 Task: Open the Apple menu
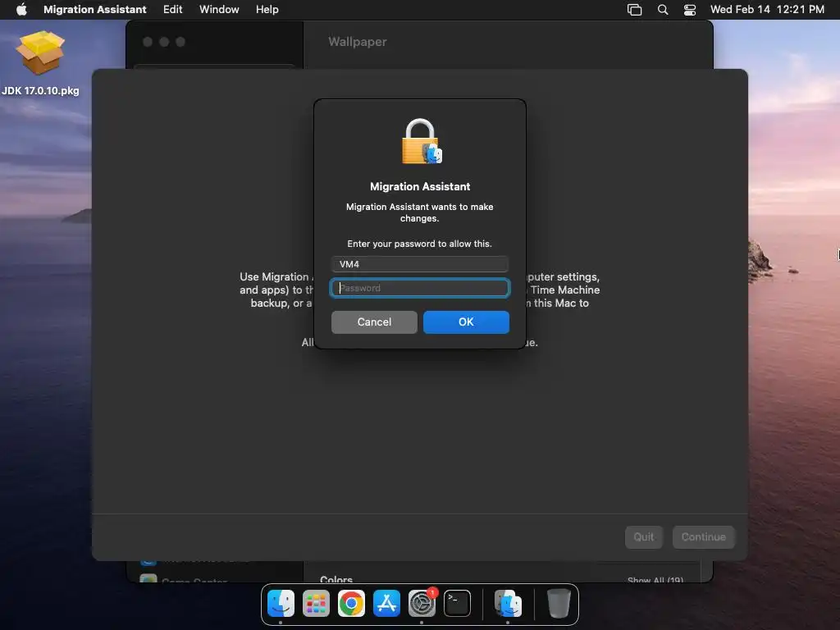[21, 9]
